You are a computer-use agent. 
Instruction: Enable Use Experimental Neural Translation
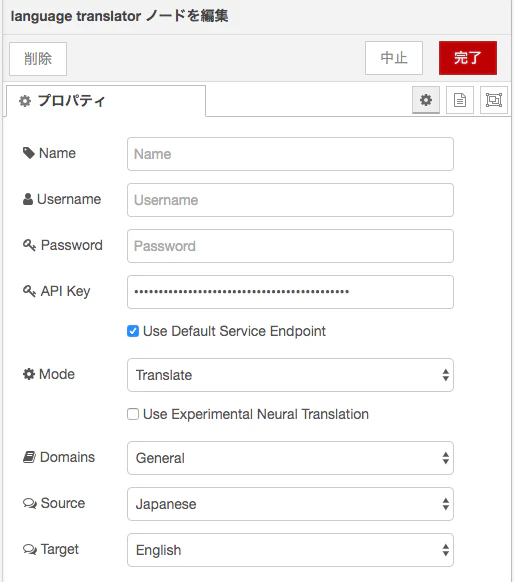coord(133,414)
